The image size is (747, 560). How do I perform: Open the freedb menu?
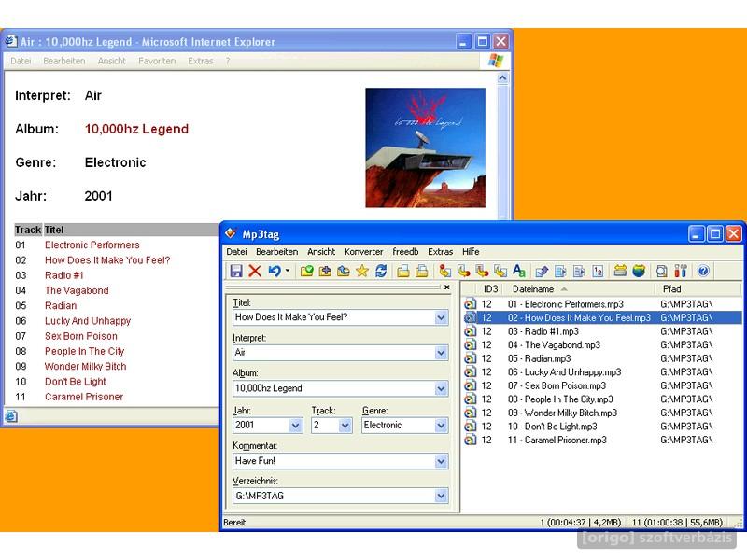click(x=405, y=251)
